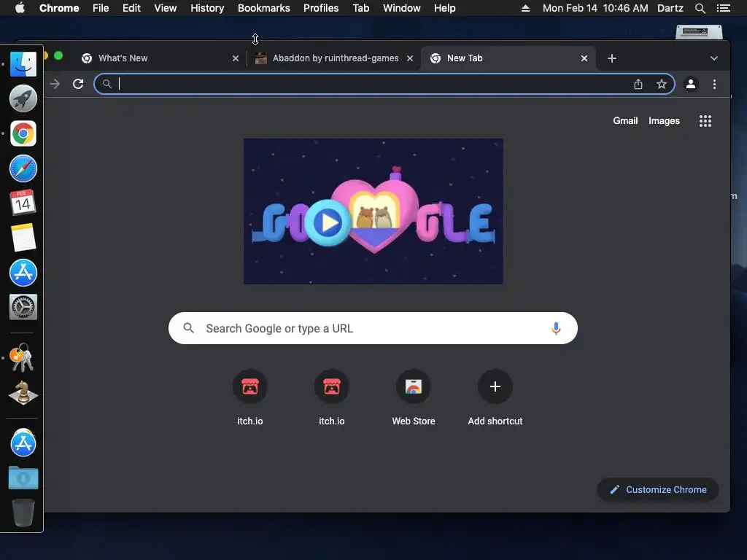
Task: Launch Safari from the Dock
Action: coord(23,168)
